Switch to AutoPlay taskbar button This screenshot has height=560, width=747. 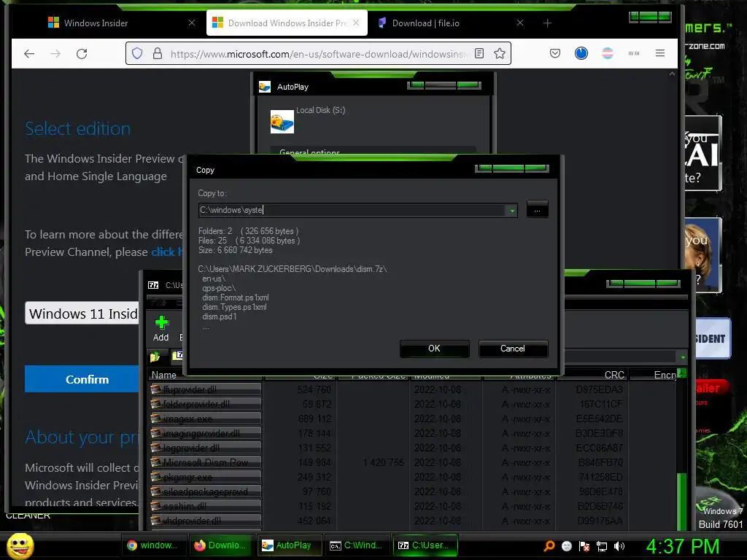(289, 545)
